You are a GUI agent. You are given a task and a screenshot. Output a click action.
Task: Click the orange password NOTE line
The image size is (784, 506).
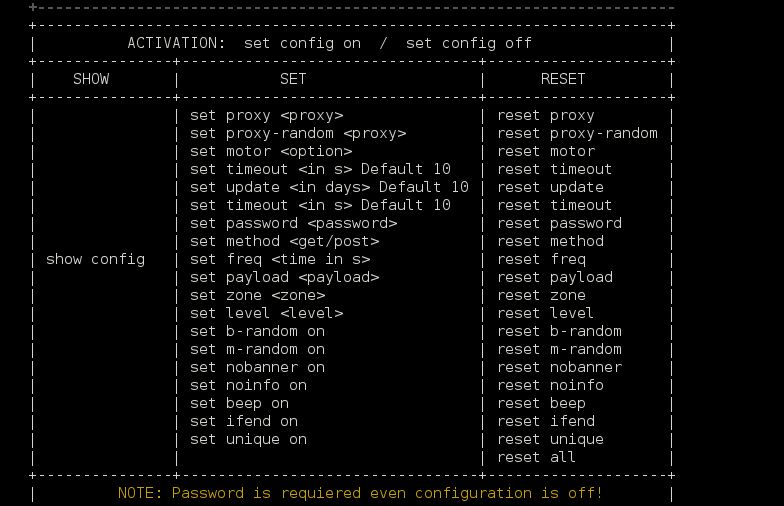[360, 493]
